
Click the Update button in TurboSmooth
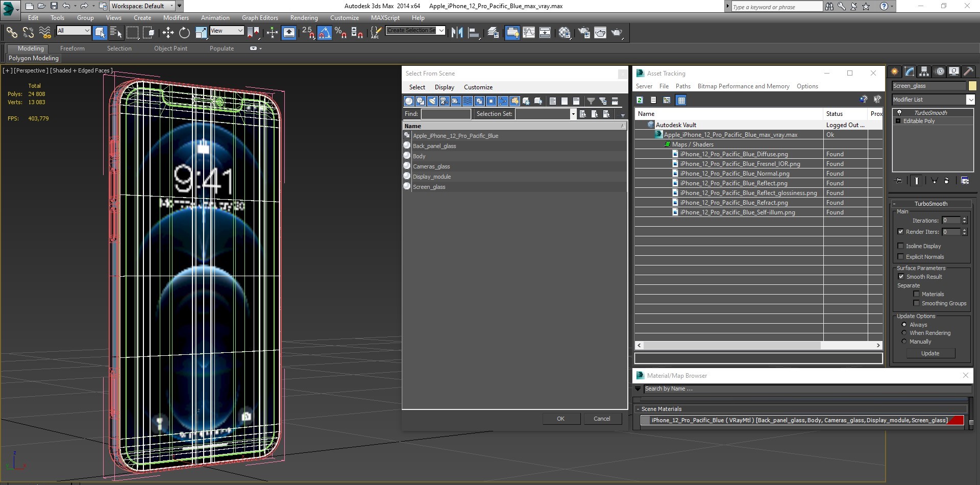tap(930, 353)
